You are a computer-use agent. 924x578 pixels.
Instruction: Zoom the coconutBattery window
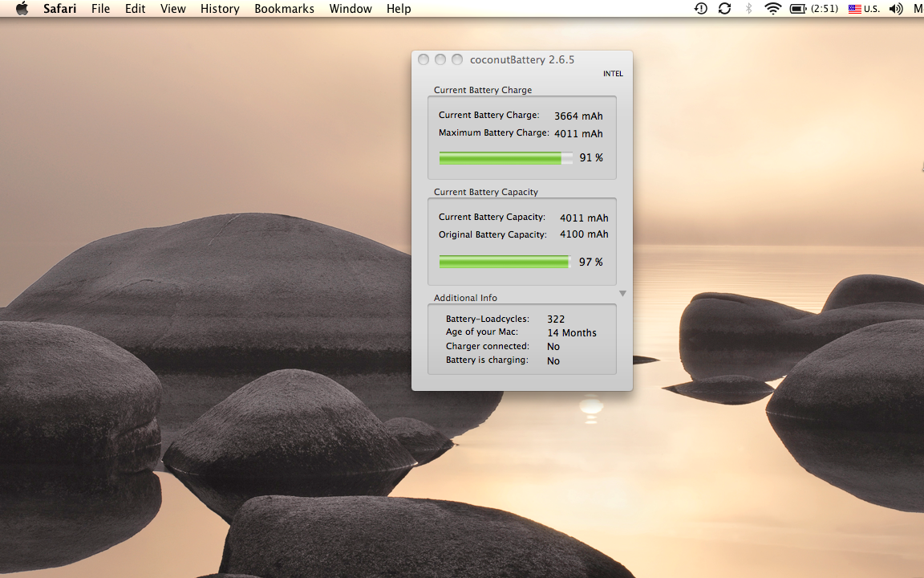pos(457,59)
